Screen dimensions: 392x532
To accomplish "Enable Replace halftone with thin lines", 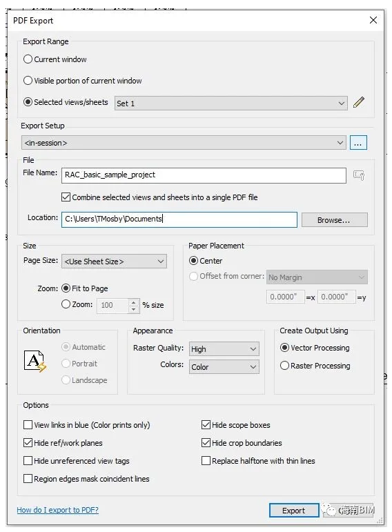I will [x=206, y=461].
